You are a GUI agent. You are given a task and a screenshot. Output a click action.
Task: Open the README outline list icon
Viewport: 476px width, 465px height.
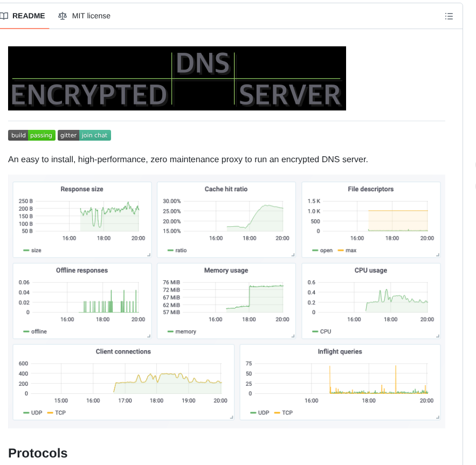[x=449, y=16]
